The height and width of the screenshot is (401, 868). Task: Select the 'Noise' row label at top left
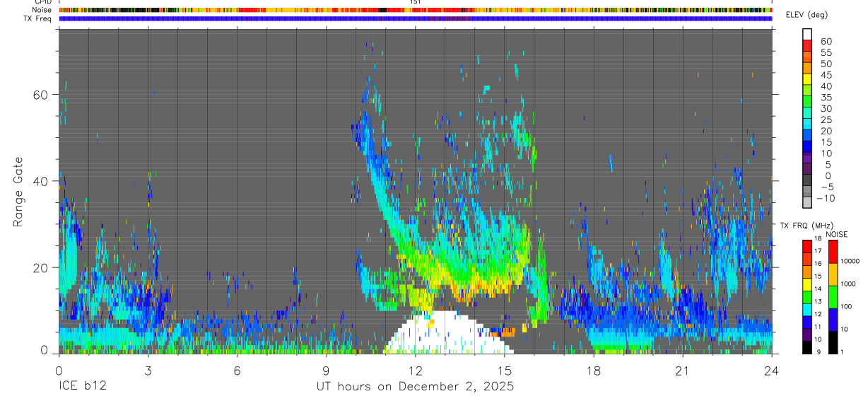42,10
